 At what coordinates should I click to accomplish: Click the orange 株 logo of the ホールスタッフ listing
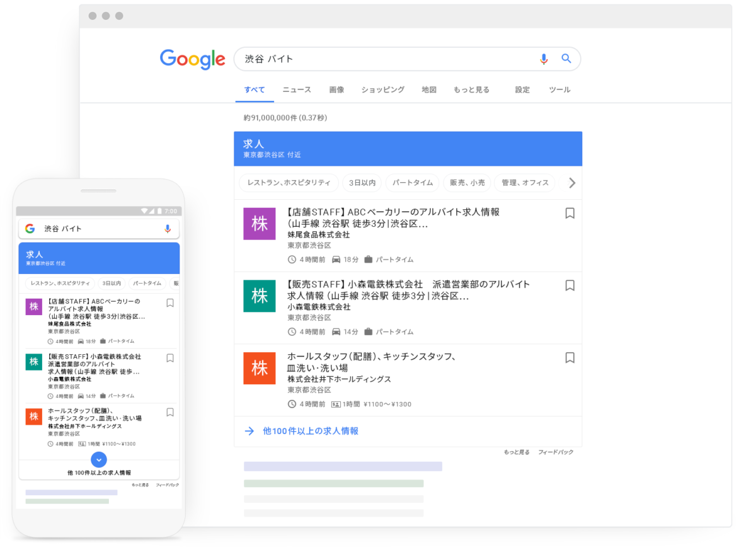coord(260,369)
